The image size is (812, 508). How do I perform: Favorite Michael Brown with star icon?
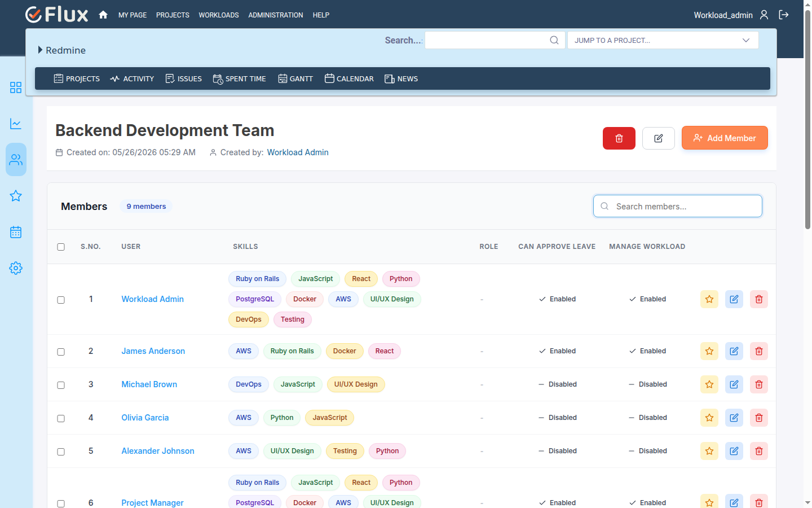point(709,384)
